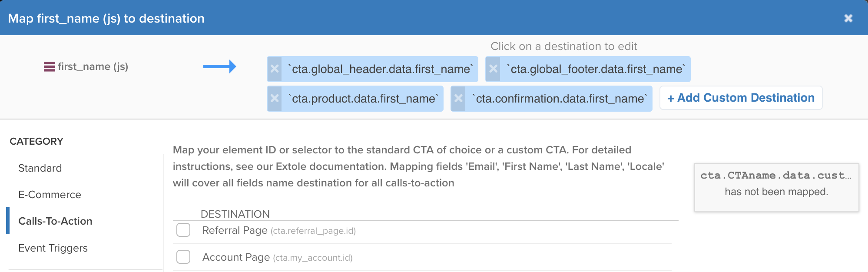868x272 pixels.
Task: Select the E-Commerce category
Action: (x=50, y=195)
